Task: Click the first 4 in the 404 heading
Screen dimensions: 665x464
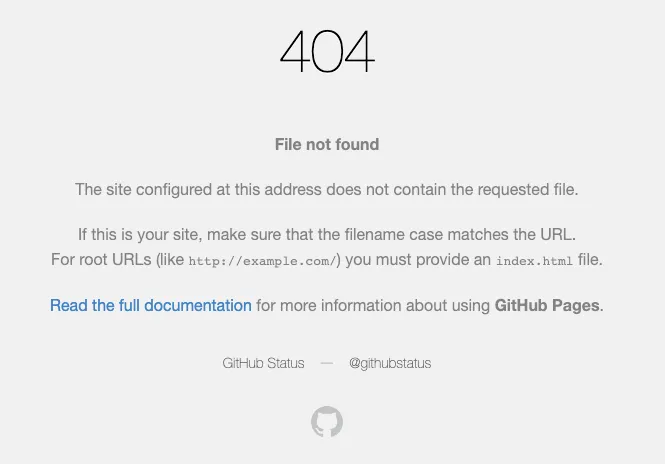Action: 295,51
